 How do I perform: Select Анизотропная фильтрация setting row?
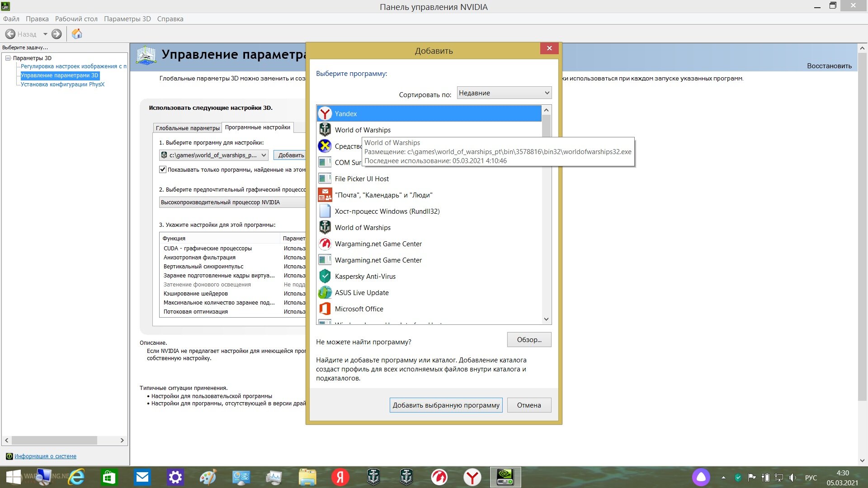tap(233, 257)
